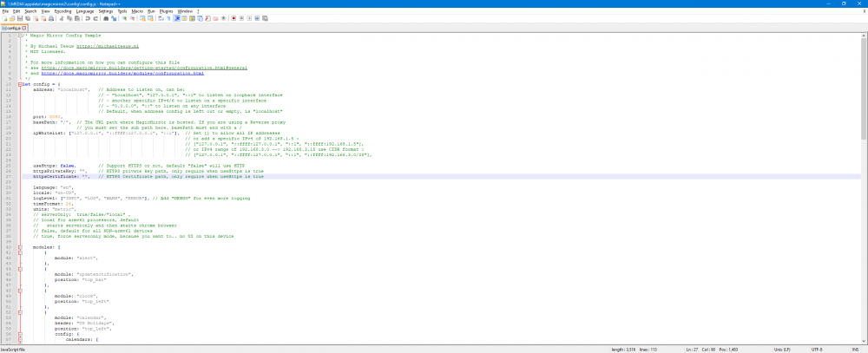
Task: Collapse the 'calendars: [' fold marker
Action: pos(21,340)
